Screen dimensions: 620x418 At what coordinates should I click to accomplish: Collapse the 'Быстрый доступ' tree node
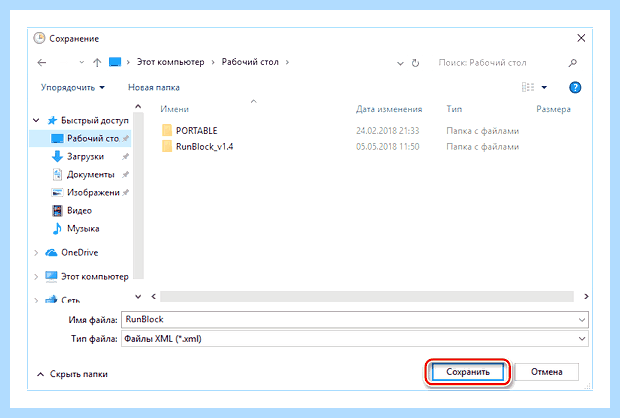coord(36,120)
